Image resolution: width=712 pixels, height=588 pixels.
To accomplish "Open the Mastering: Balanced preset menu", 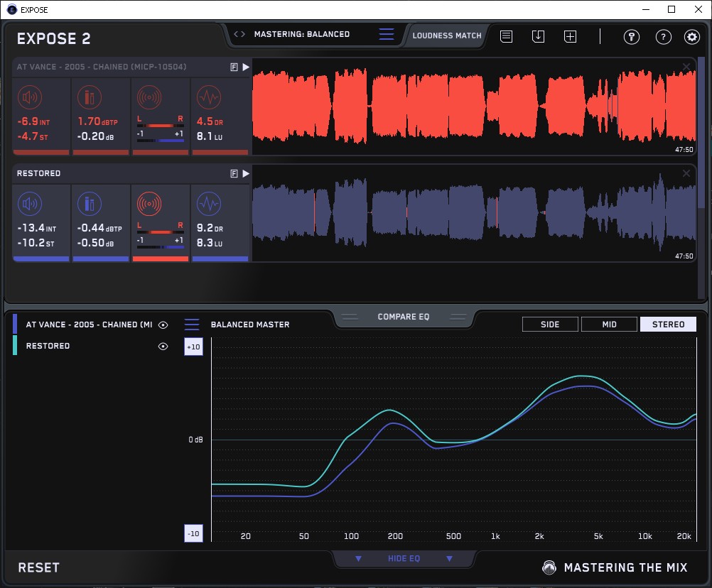I will tap(386, 34).
